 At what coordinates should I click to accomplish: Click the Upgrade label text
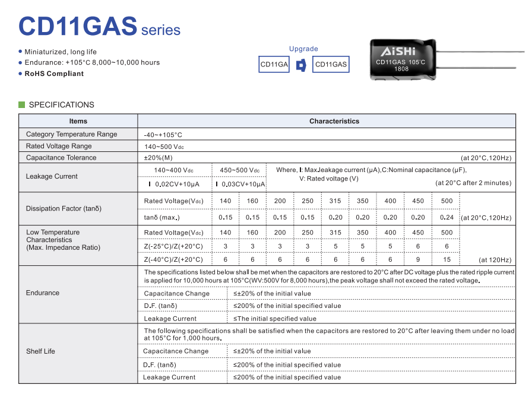(303, 49)
